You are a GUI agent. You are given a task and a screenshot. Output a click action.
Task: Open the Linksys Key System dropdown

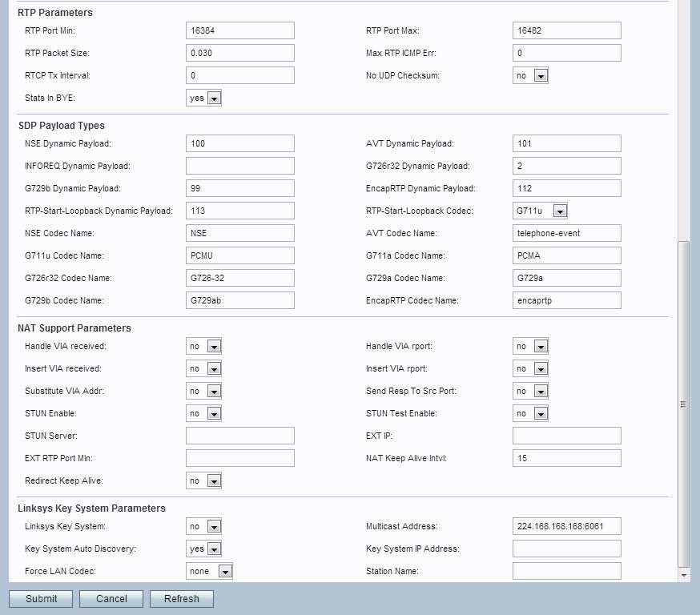click(203, 526)
